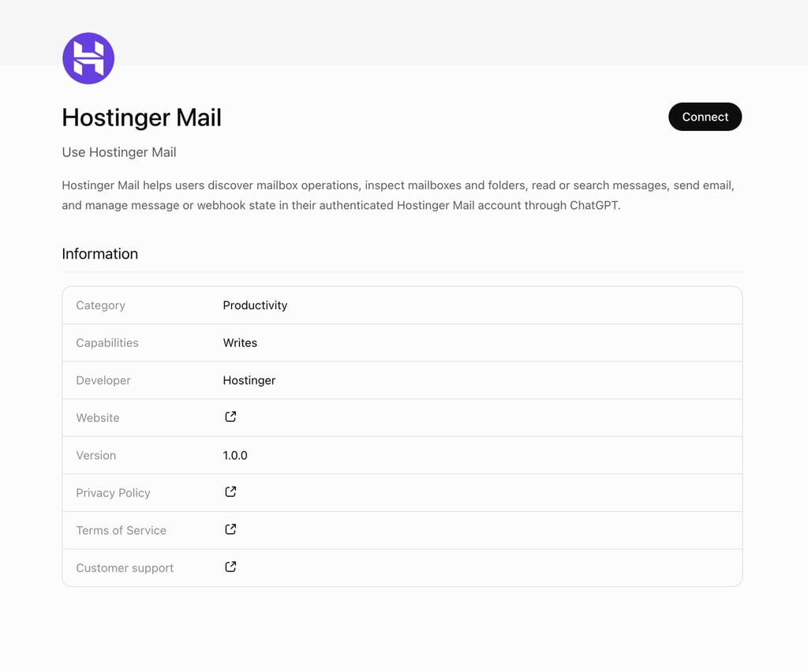Click the app description paragraph
This screenshot has width=808, height=672.
click(398, 195)
